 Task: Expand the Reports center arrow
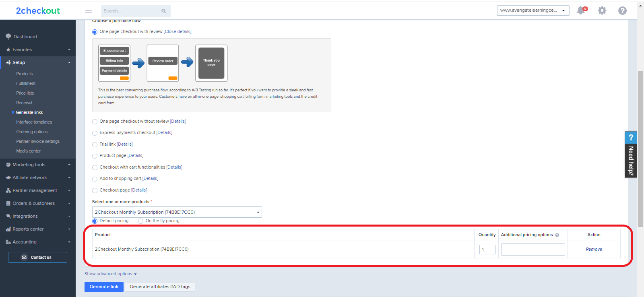click(x=69, y=229)
